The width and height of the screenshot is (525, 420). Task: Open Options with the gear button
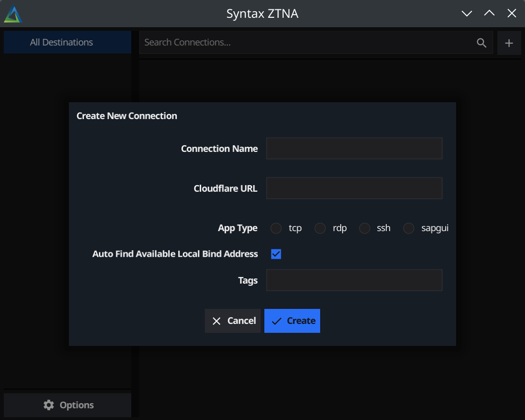click(x=67, y=405)
